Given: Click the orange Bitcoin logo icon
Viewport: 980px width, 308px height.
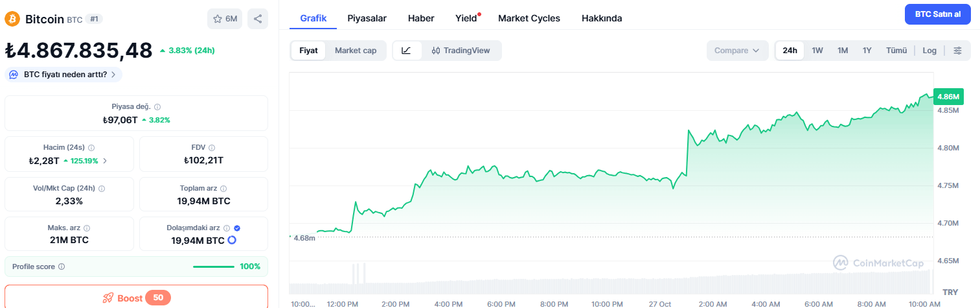Looking at the screenshot, I should click(12, 19).
